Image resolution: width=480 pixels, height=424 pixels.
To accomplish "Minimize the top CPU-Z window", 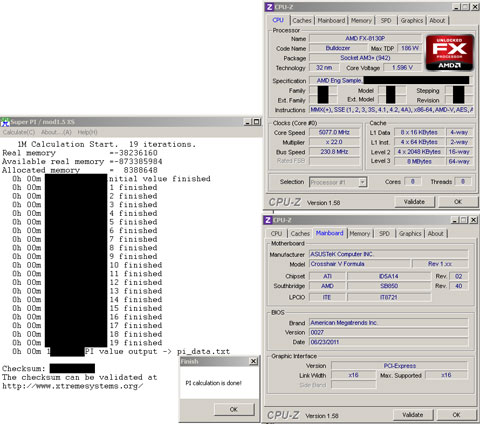I will pyautogui.click(x=457, y=7).
